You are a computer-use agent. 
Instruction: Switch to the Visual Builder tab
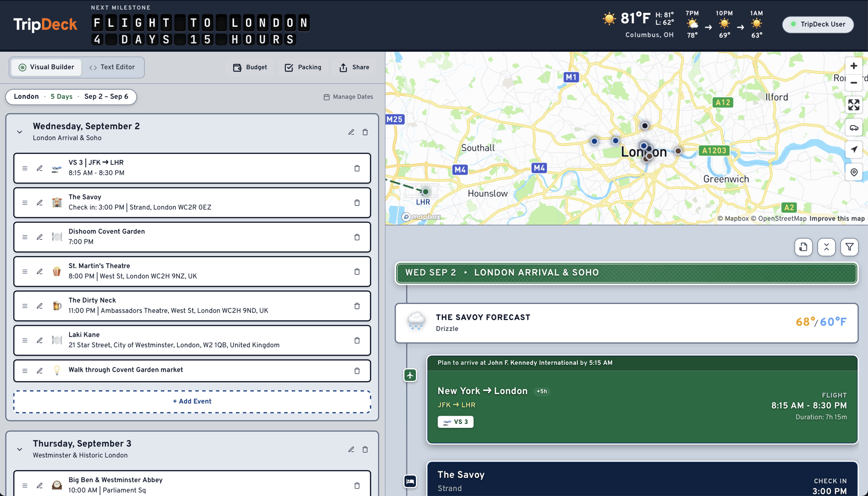point(46,67)
